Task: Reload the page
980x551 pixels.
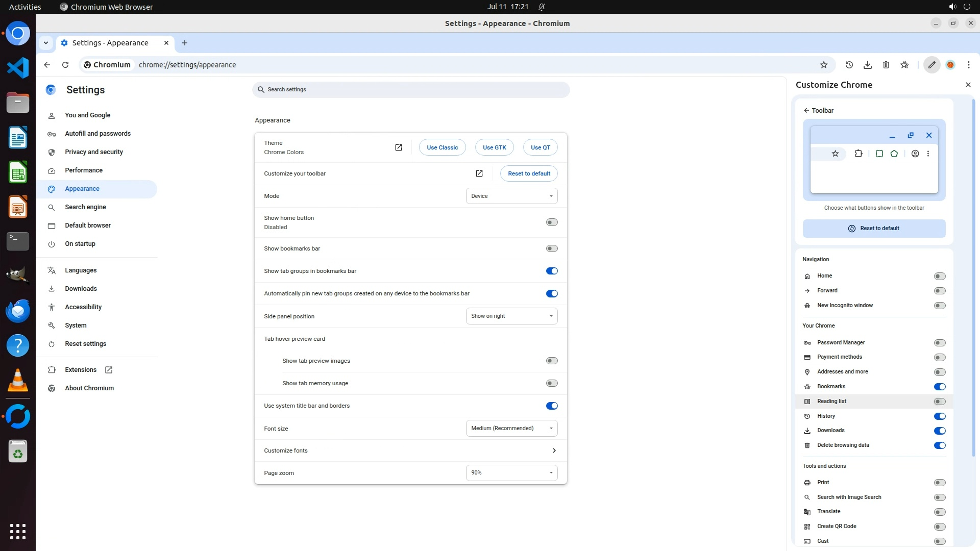Action: pyautogui.click(x=65, y=65)
